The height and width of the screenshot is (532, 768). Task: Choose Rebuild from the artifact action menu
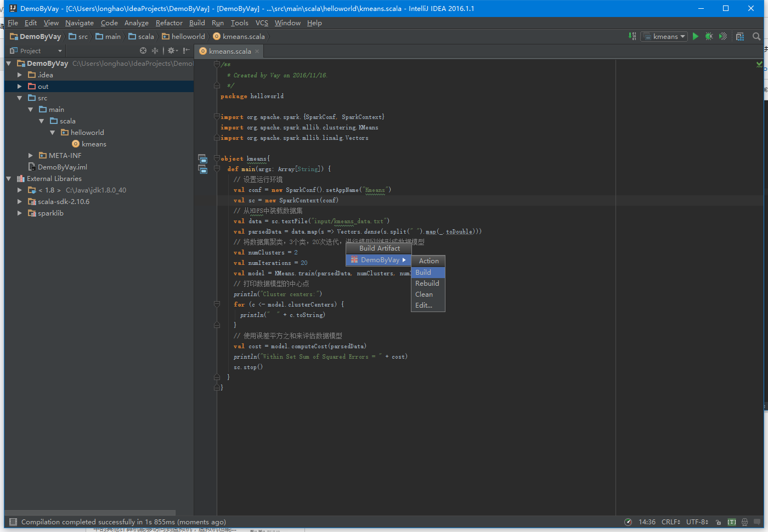pyautogui.click(x=427, y=284)
